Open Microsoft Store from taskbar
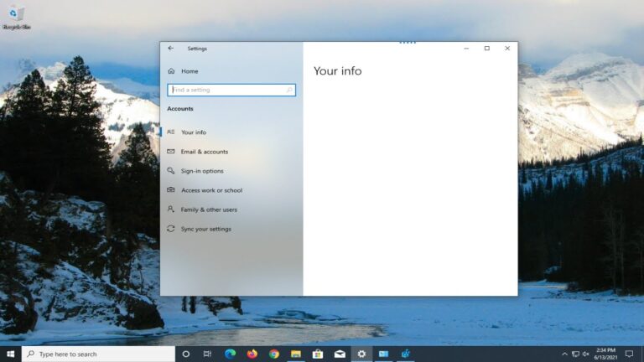The image size is (644, 362). (x=317, y=354)
